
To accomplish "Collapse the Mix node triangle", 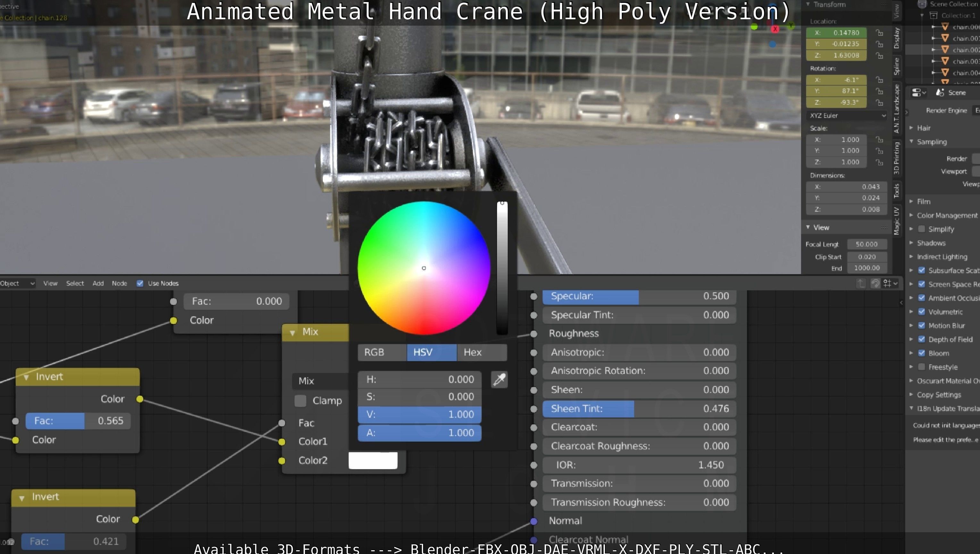I will pyautogui.click(x=292, y=332).
